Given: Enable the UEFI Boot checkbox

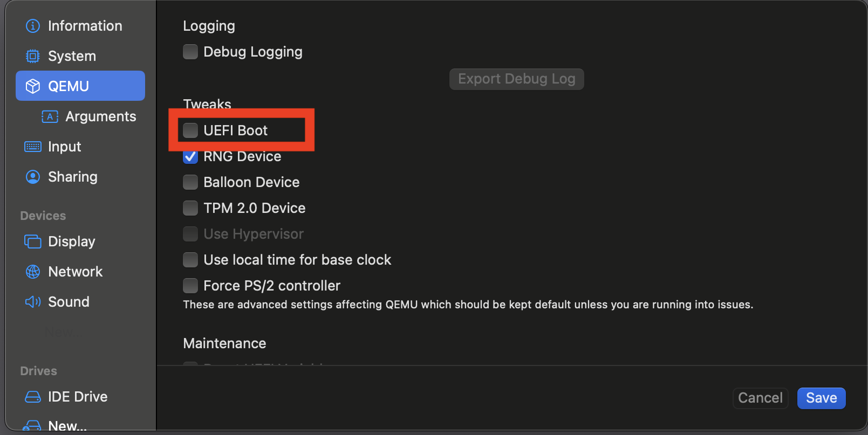Looking at the screenshot, I should (x=190, y=130).
